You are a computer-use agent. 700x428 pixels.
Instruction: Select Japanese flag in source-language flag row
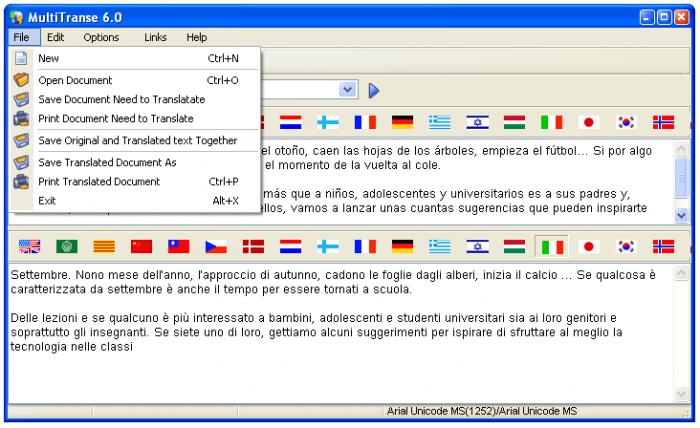pyautogui.click(x=589, y=122)
